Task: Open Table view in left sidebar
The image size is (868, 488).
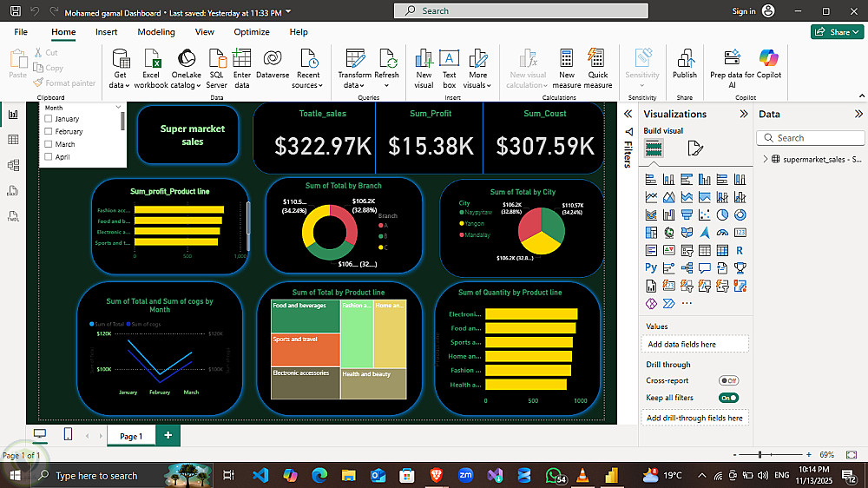Action: (13, 140)
